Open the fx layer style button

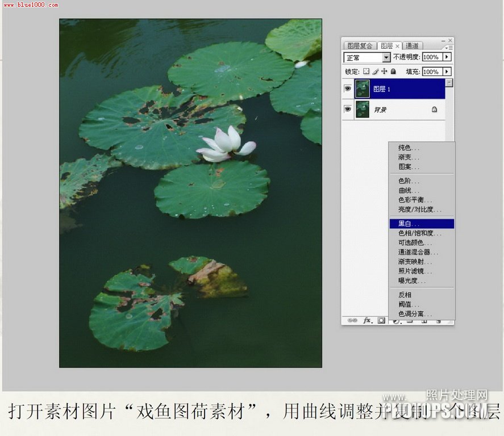(367, 320)
